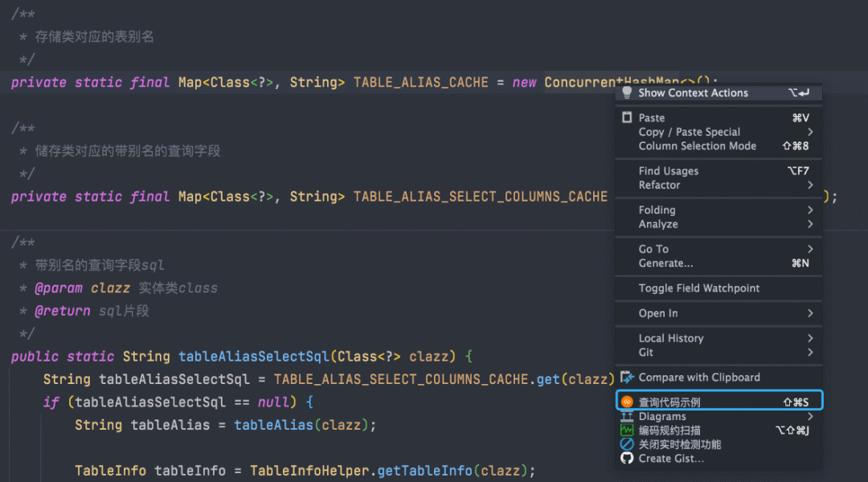This screenshot has width=868, height=482.
Task: Click tableAliasSelectSql method name in signature
Action: pyautogui.click(x=253, y=357)
